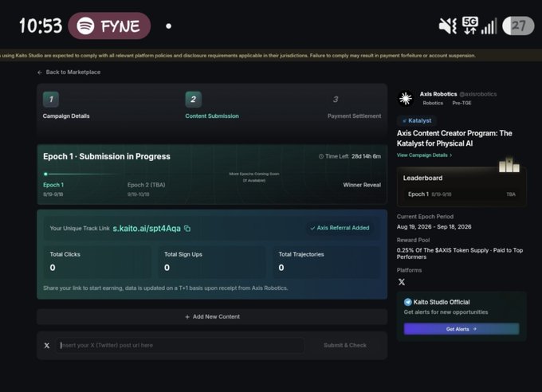Focus the X post url input field

tap(180, 345)
